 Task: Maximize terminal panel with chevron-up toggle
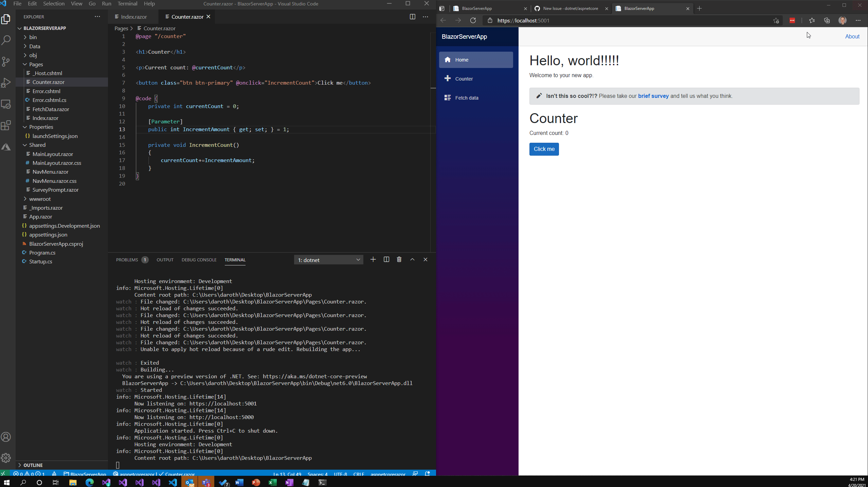pos(412,260)
